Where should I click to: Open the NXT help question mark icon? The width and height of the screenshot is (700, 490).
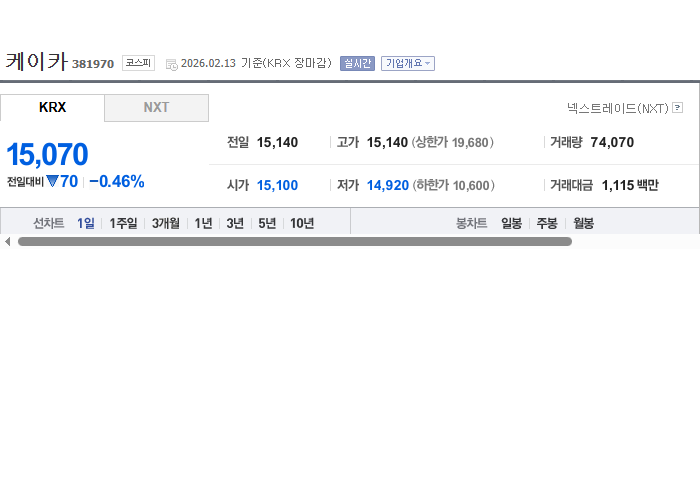[678, 108]
